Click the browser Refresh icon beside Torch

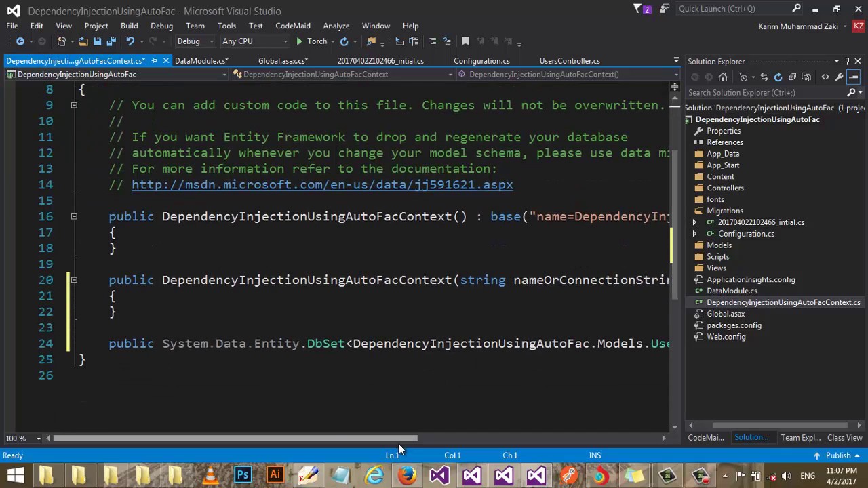tap(344, 41)
